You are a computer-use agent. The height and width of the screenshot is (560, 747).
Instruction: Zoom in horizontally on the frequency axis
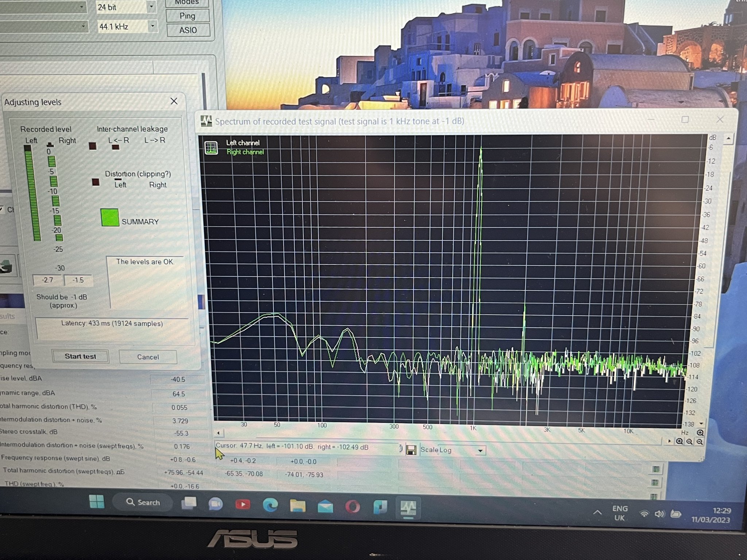coord(679,442)
